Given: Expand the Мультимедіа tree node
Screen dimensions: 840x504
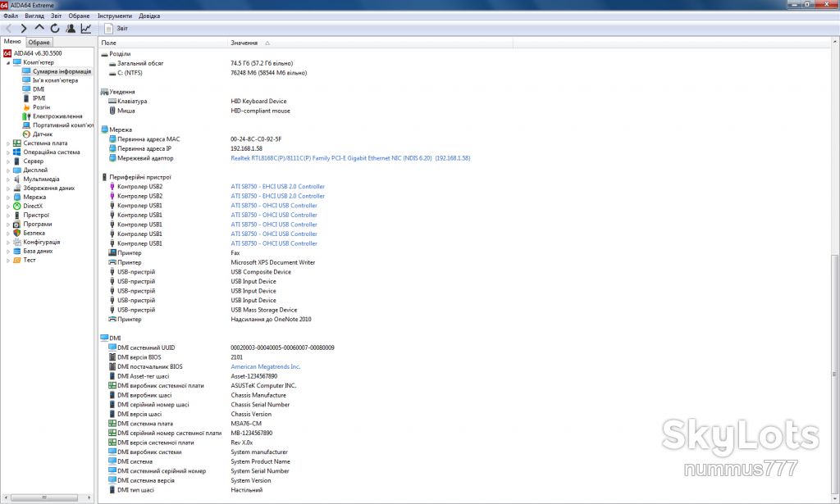Looking at the screenshot, I should (x=8, y=179).
